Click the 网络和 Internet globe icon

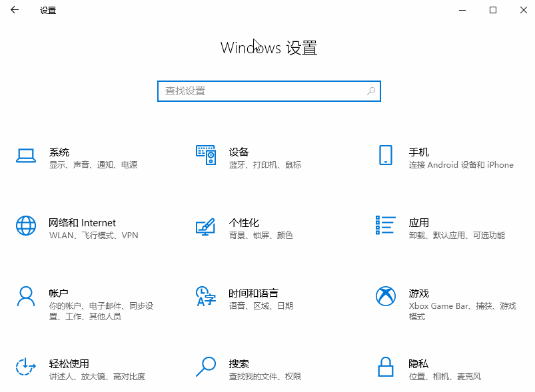pos(25,226)
